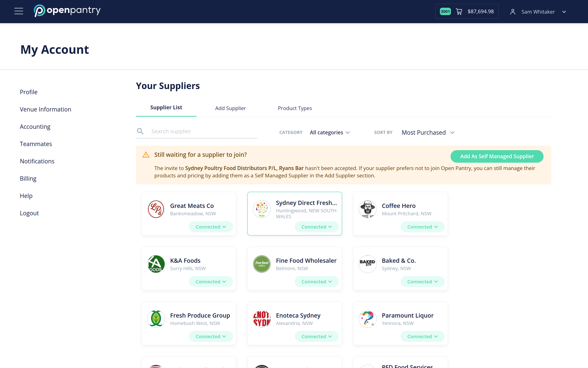Expand Connected status for Paramount Liquor

[x=422, y=336]
